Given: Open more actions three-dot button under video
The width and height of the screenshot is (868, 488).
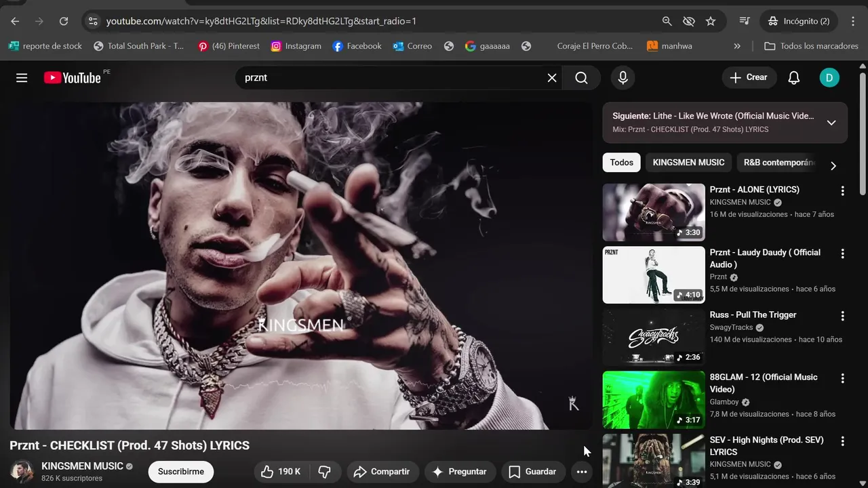Looking at the screenshot, I should pyautogui.click(x=582, y=472).
